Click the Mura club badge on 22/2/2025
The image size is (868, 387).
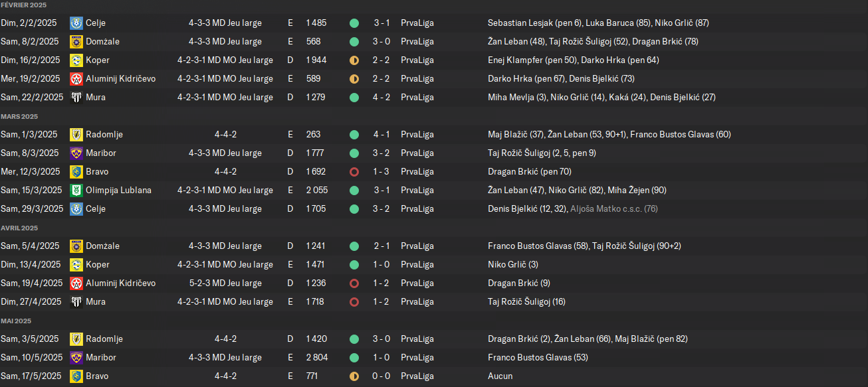(76, 97)
